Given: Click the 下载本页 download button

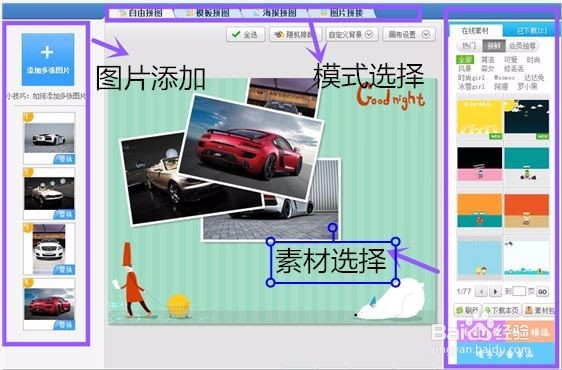Looking at the screenshot, I should pos(502,310).
